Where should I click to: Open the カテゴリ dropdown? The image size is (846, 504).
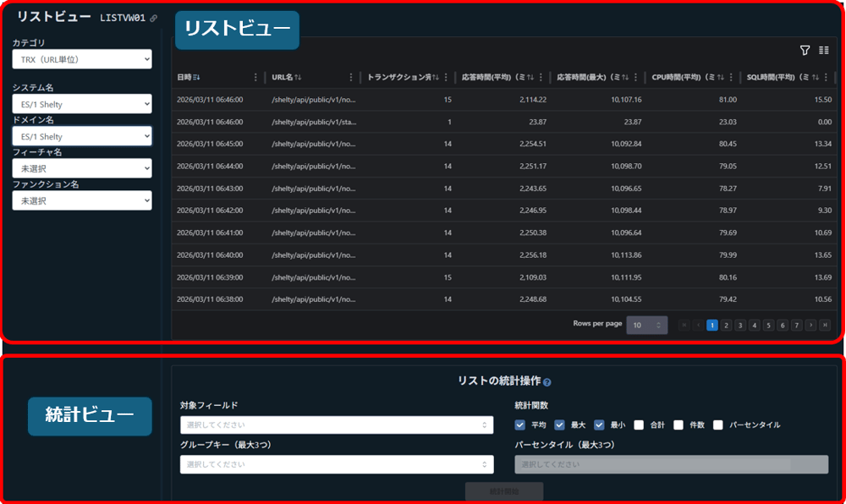pyautogui.click(x=82, y=59)
